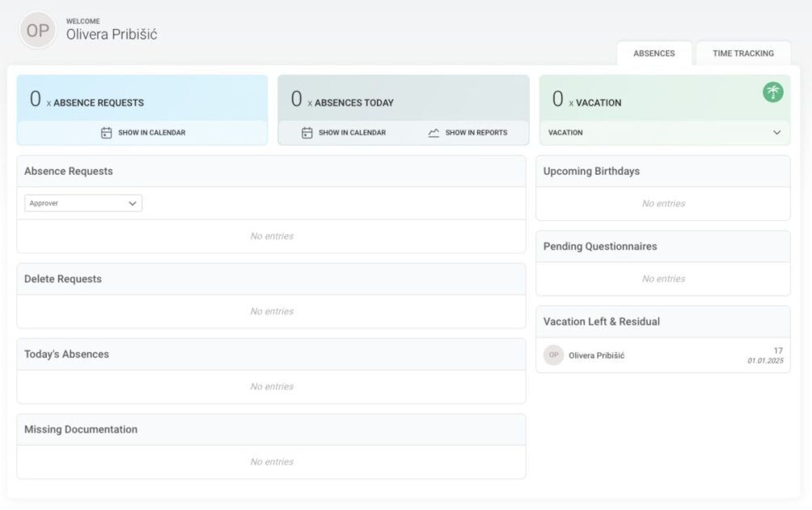
Task: Click the calendar icon under Absence Requests counter
Action: tap(106, 132)
